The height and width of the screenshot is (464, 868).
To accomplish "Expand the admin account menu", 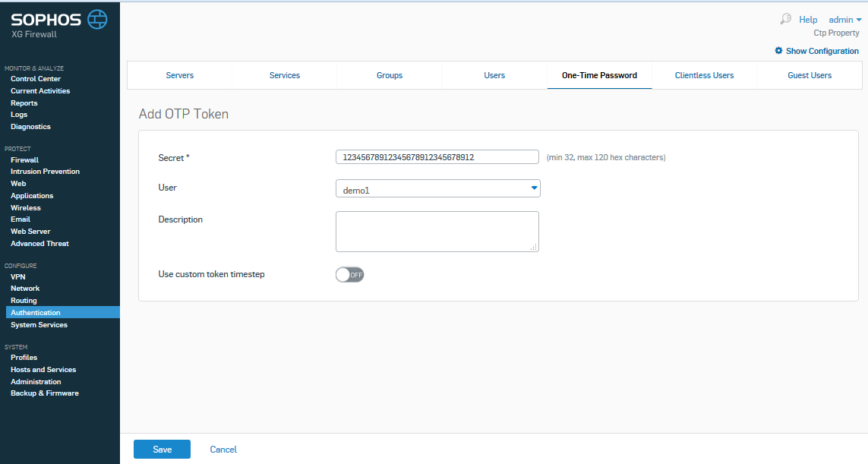I will tap(845, 20).
